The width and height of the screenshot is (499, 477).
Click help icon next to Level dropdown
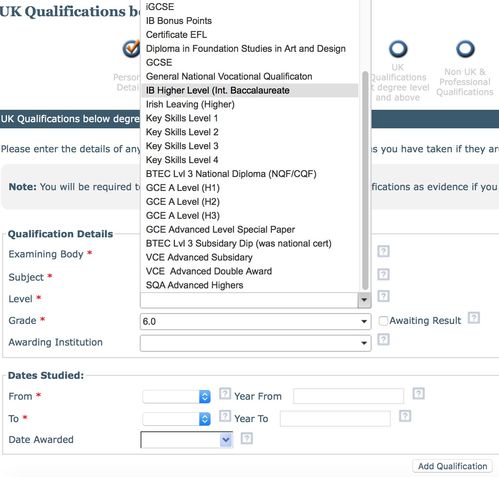pos(383,296)
